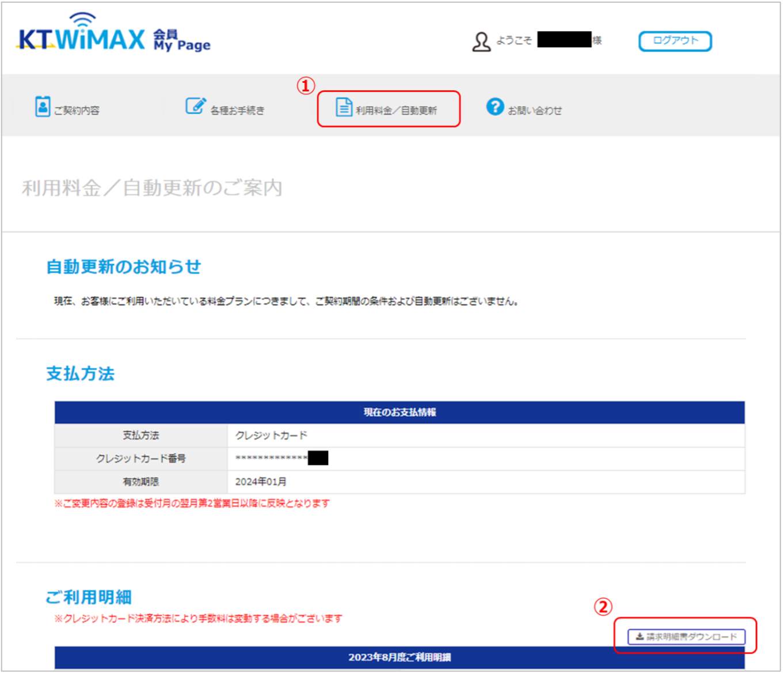
Task: Click the question mark icon beside お問い合わせ
Action: coord(496,106)
